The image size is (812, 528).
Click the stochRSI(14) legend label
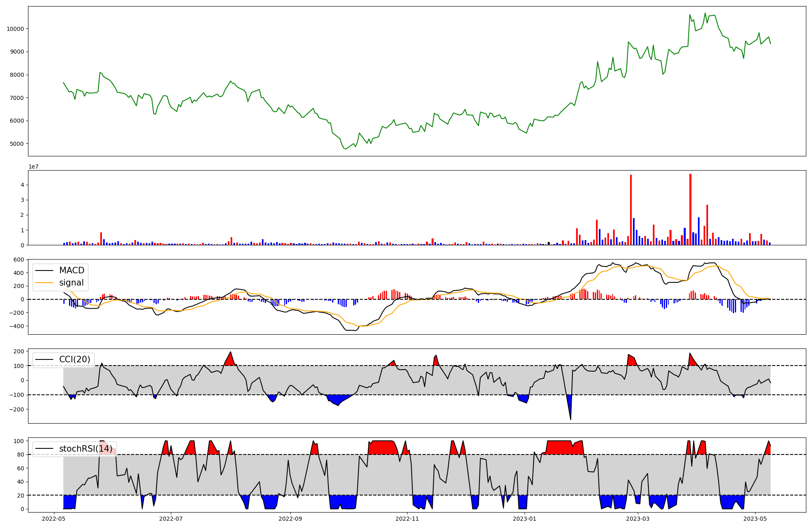[x=86, y=449]
